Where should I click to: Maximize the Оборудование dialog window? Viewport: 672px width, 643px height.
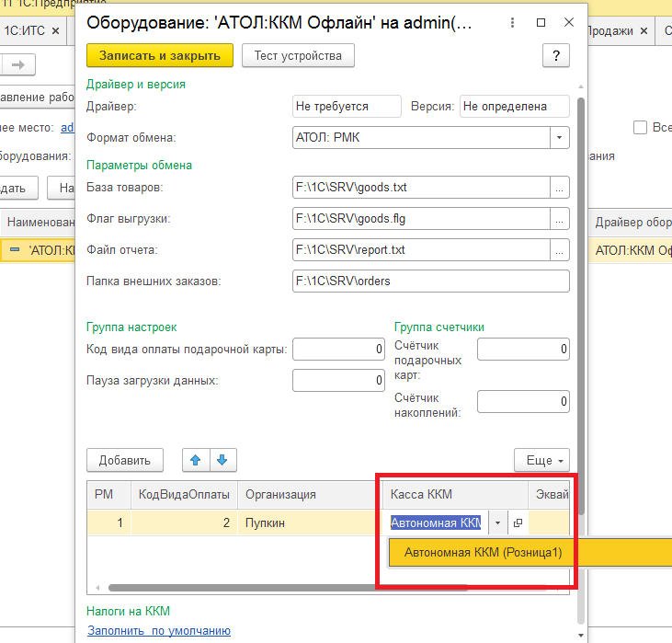[541, 22]
